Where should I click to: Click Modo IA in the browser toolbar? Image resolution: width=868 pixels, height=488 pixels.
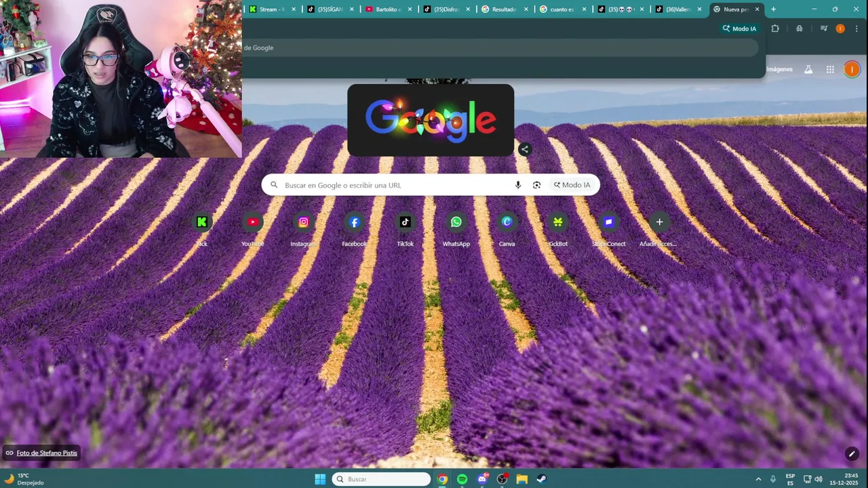[x=739, y=28]
